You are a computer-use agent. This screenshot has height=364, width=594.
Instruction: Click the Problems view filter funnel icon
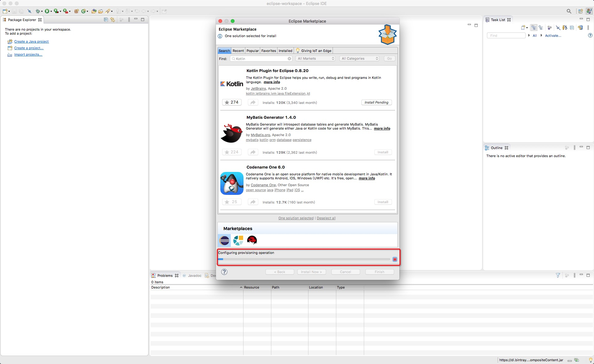[x=558, y=275]
